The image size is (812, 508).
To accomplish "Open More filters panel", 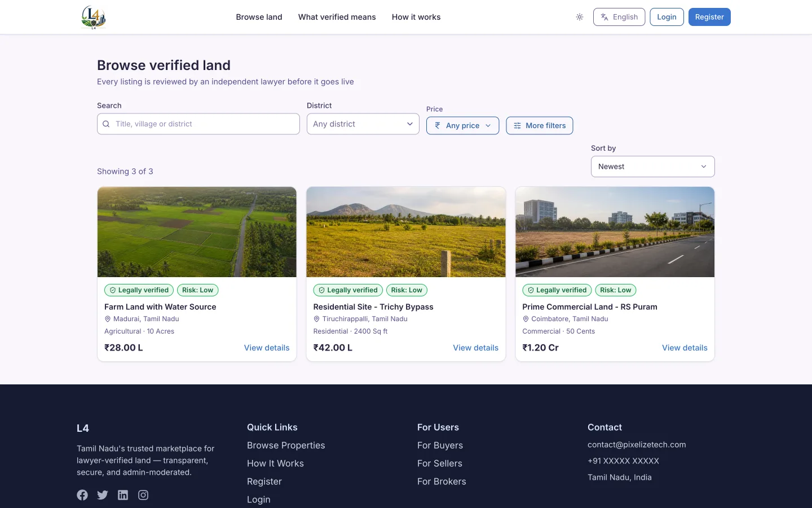I will point(540,125).
